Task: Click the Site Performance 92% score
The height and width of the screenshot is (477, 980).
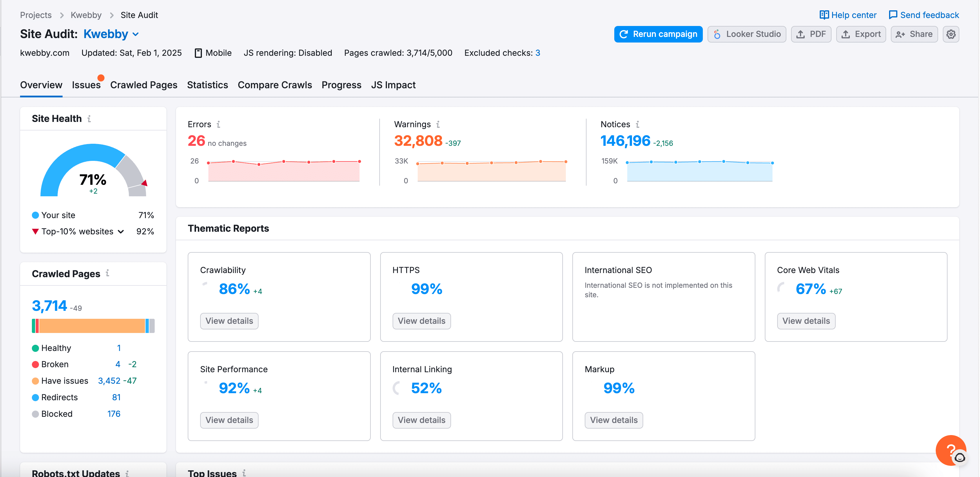Action: (234, 388)
